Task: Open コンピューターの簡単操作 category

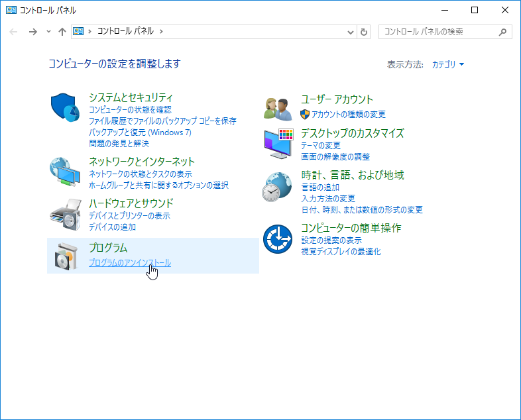Action: [x=351, y=228]
